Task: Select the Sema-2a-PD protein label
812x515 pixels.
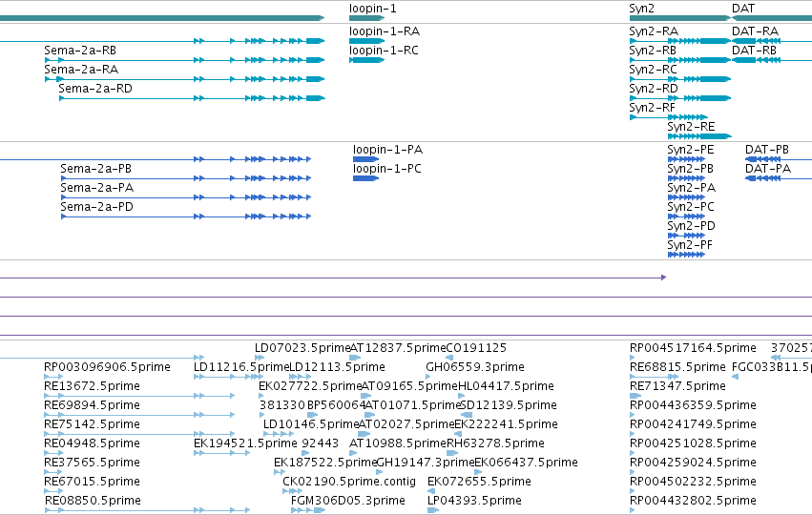Action: (x=96, y=207)
